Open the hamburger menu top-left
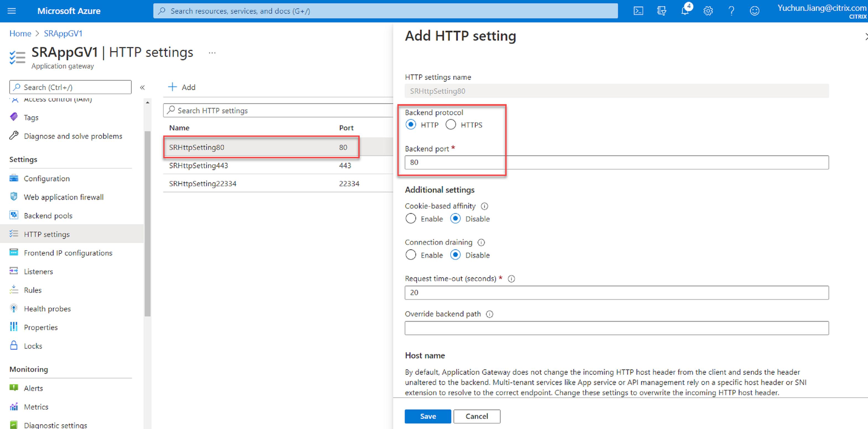Image resolution: width=868 pixels, height=429 pixels. pyautogui.click(x=12, y=11)
